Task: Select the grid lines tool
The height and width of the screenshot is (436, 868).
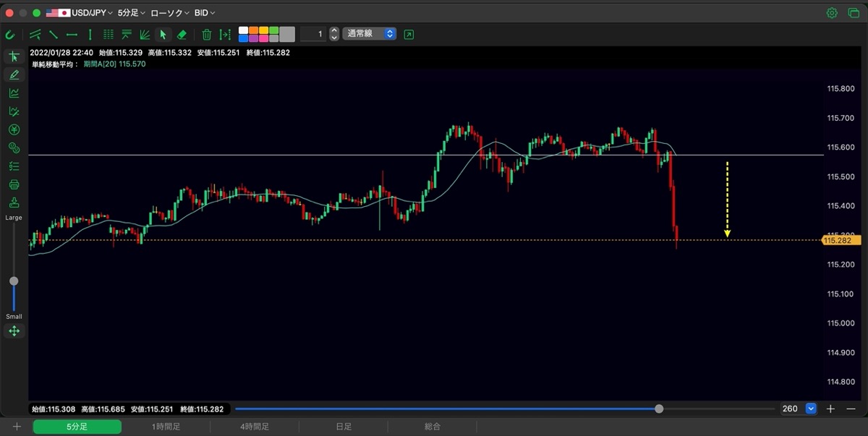Action: pos(109,34)
